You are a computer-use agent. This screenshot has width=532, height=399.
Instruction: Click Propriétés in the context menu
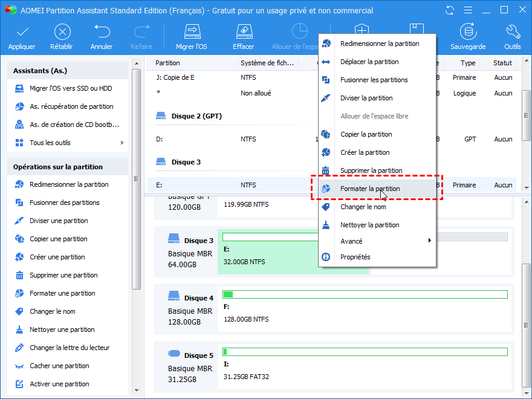tap(355, 257)
